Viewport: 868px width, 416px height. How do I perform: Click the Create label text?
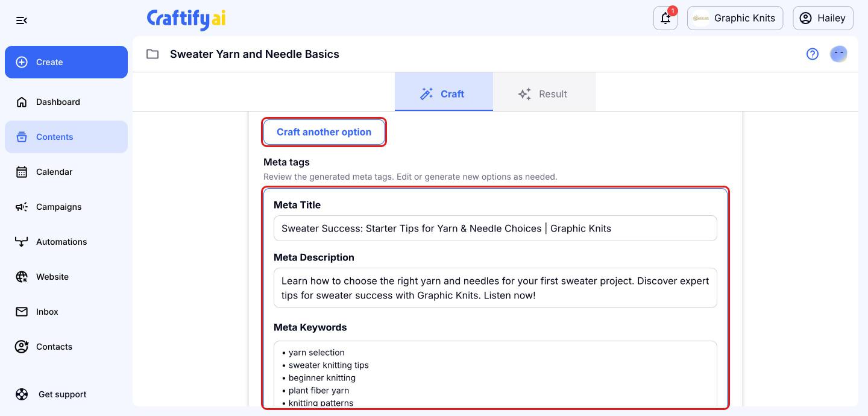(49, 62)
